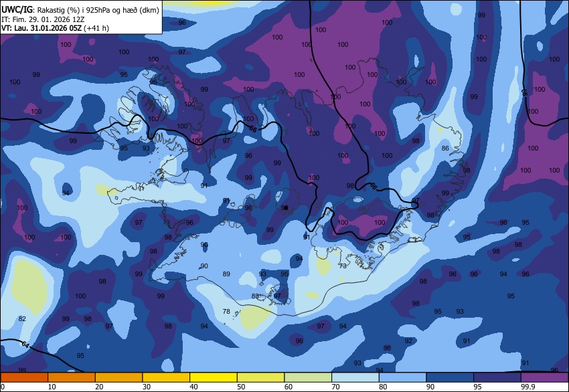Click the "Rakastig (%) i 925hPa og hæð (dkm)" heading
The width and height of the screenshot is (569, 392).
[x=98, y=10]
